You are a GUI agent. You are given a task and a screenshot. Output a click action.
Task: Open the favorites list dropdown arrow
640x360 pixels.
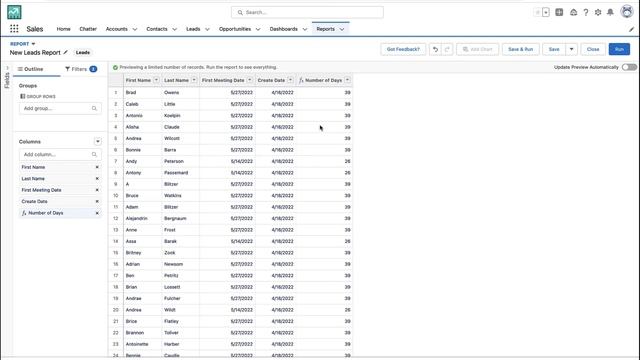[546, 12]
